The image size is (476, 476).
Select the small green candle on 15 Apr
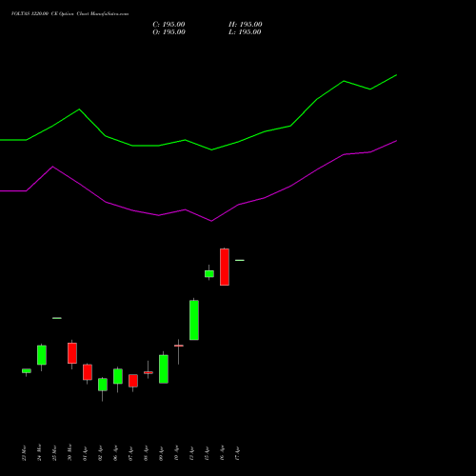pos(209,273)
